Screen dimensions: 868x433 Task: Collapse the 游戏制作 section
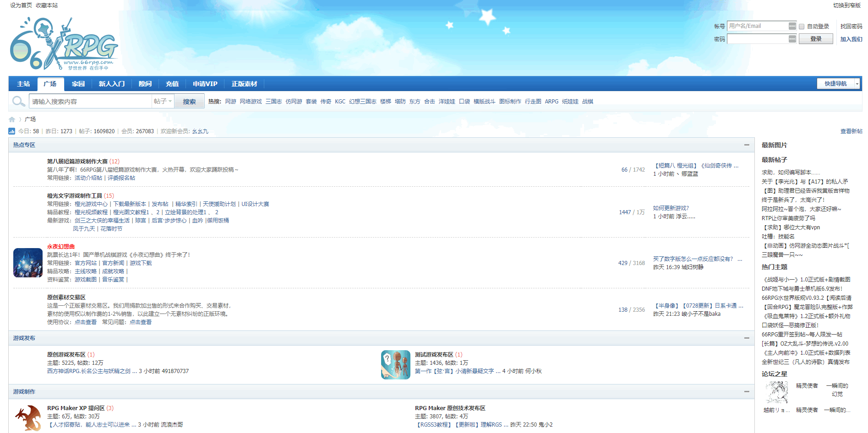click(x=747, y=392)
